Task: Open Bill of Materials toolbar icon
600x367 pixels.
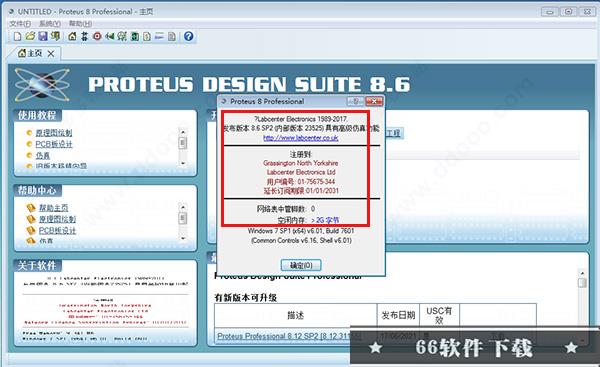Action: pyautogui.click(x=147, y=36)
